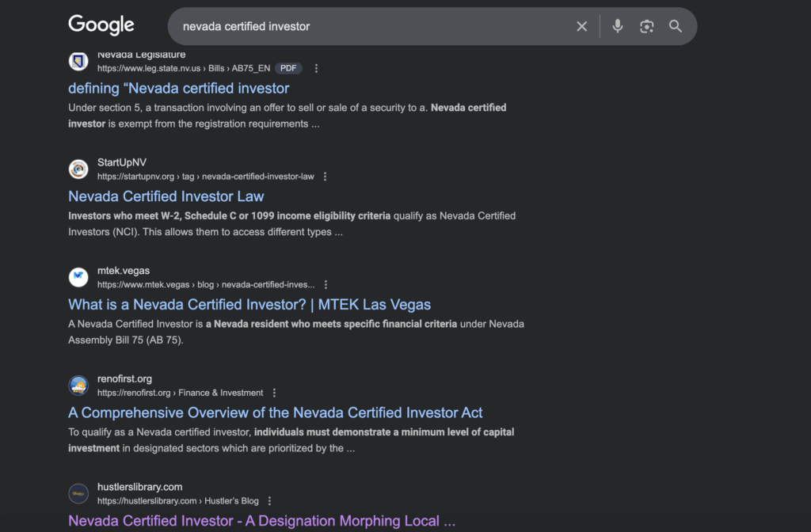The width and height of the screenshot is (811, 532).
Task: Clear the search query text
Action: coord(581,26)
